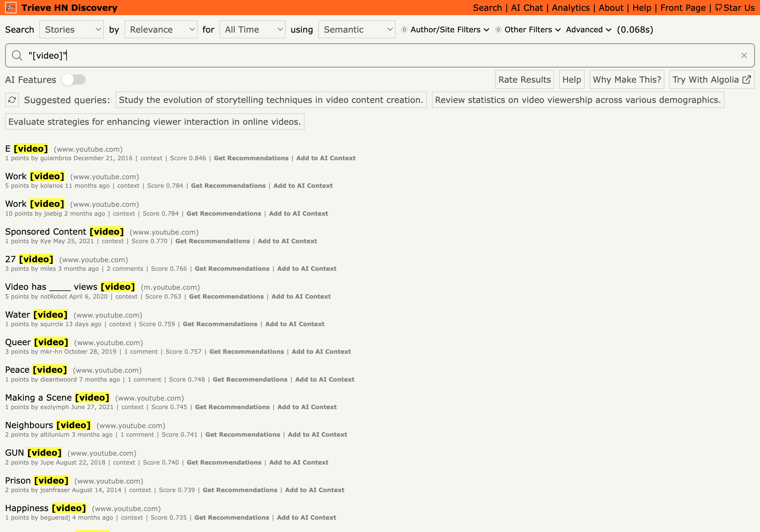Click the suggested query about video viewership statistics

(578, 99)
